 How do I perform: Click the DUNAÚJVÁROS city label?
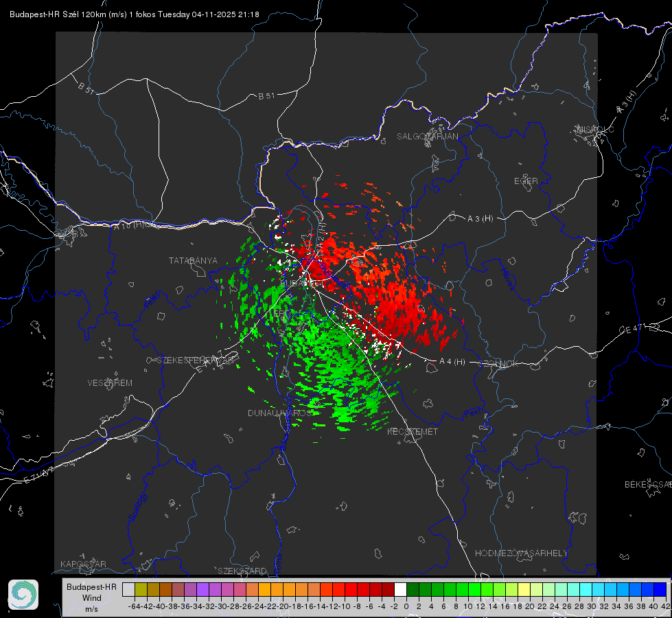click(x=279, y=413)
